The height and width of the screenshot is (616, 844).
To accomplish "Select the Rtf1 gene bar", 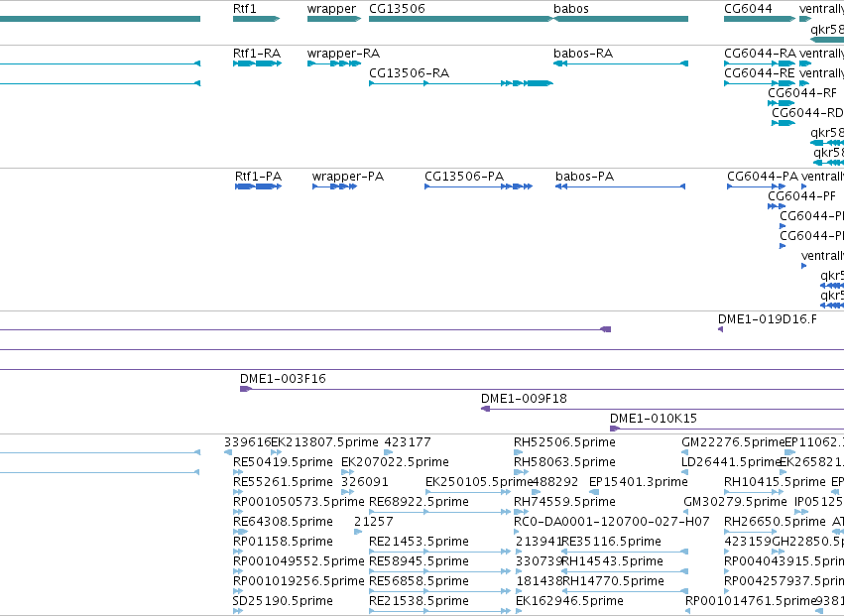I will [x=256, y=19].
